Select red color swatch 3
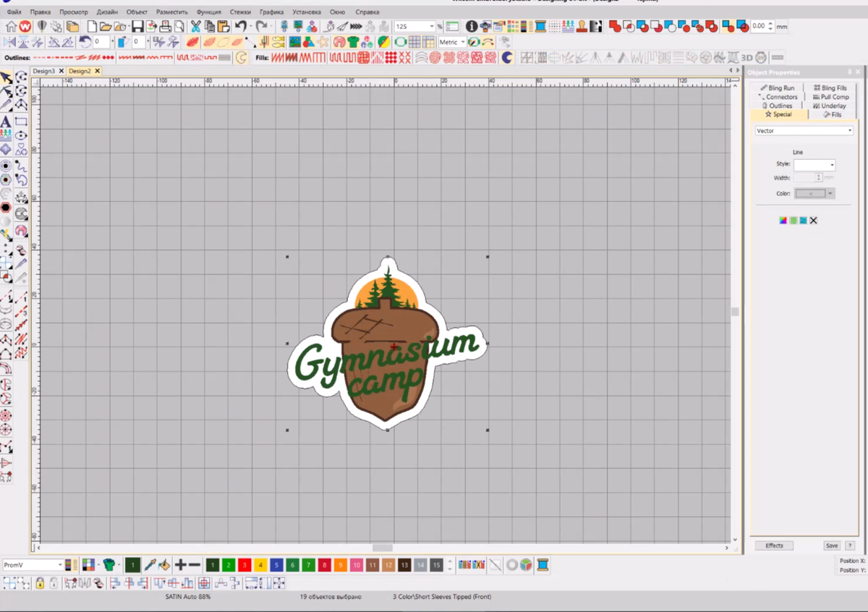The width and height of the screenshot is (868, 612). (x=244, y=565)
